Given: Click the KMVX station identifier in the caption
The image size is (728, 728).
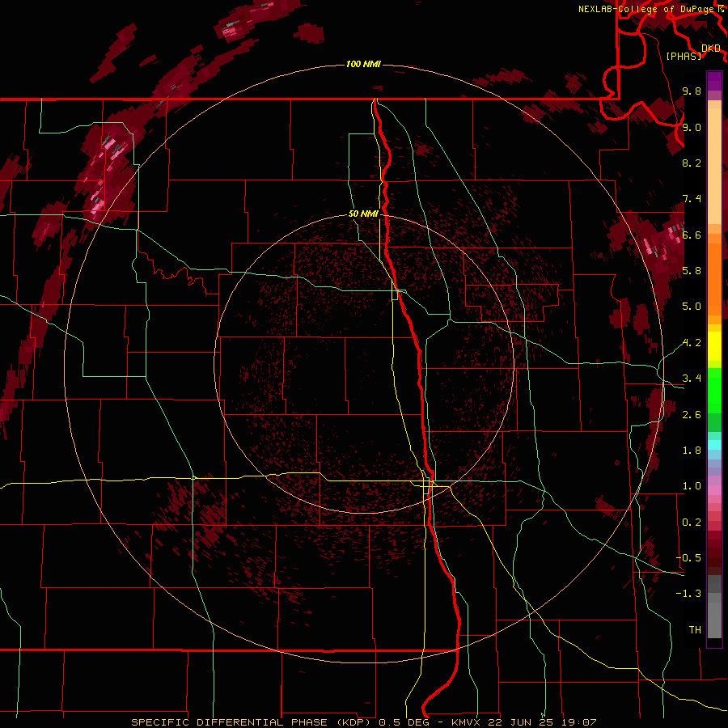Looking at the screenshot, I should pos(466,722).
